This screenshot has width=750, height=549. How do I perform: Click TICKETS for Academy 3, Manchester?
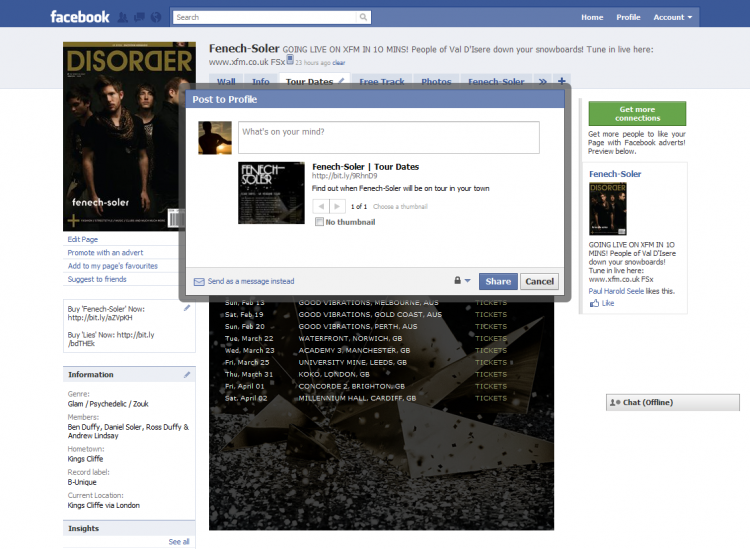coord(491,350)
